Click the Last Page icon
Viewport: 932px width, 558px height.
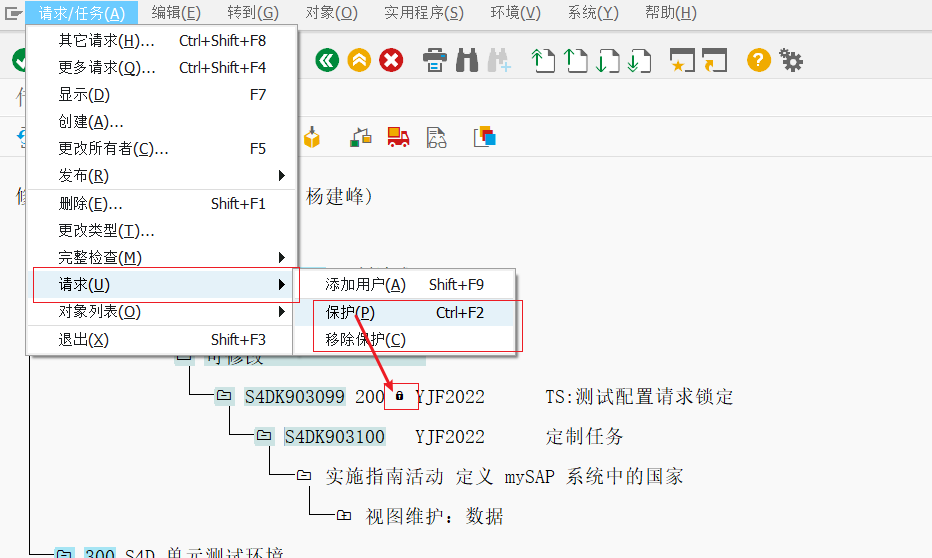pyautogui.click(x=639, y=60)
